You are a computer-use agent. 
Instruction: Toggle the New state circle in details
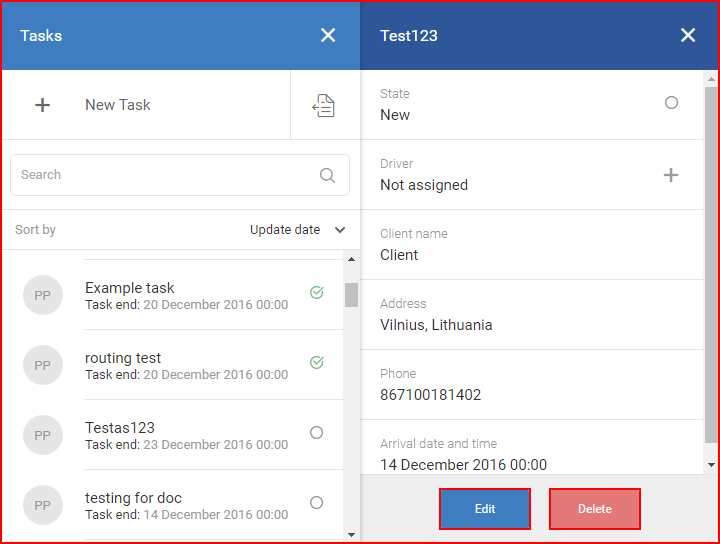671,102
